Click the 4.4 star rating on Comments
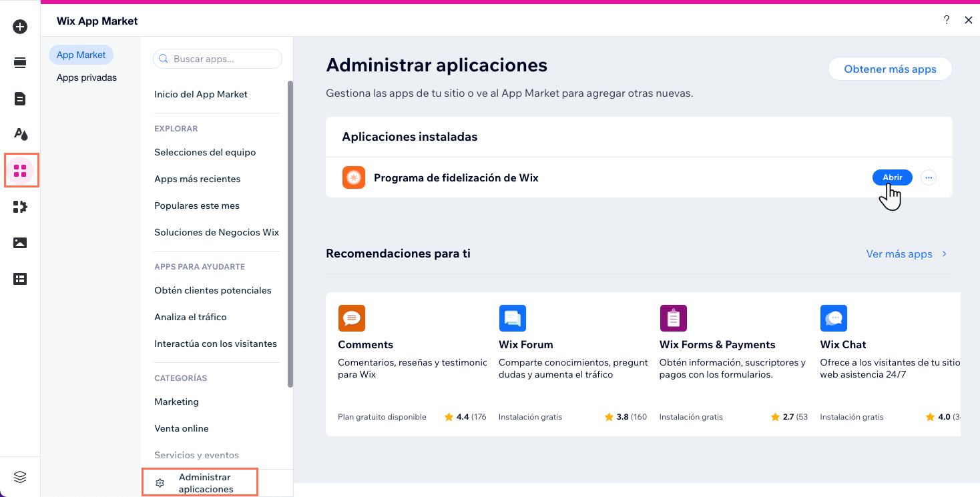Viewport: 980px width, 497px height. click(x=465, y=417)
